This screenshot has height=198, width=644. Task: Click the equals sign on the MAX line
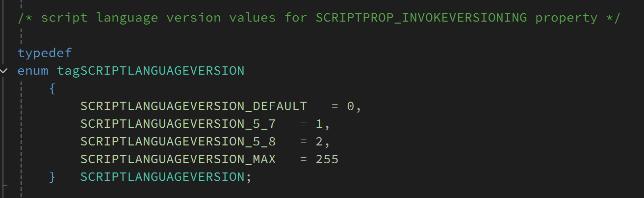point(304,159)
